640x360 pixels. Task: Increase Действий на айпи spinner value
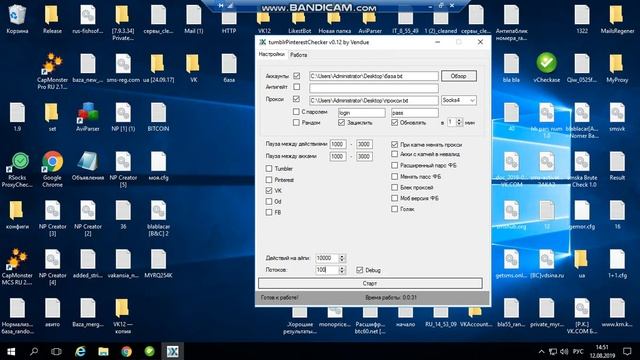[342, 256]
